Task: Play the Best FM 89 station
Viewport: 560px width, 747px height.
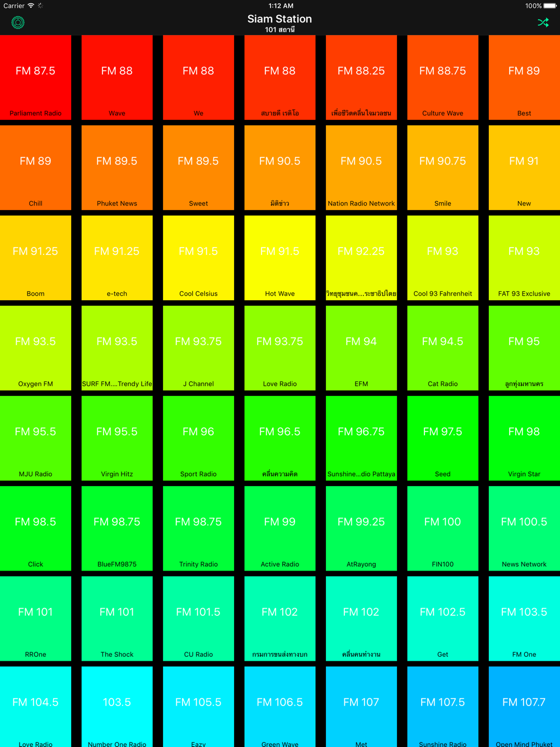Action: point(524,77)
